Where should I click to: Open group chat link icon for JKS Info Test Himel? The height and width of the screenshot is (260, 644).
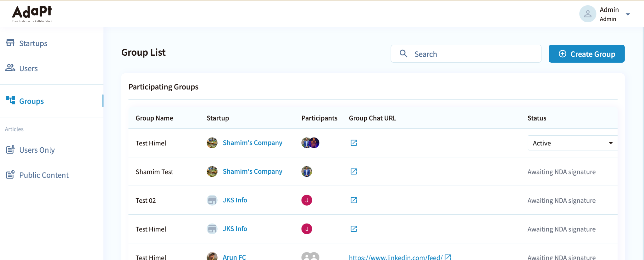coord(354,229)
